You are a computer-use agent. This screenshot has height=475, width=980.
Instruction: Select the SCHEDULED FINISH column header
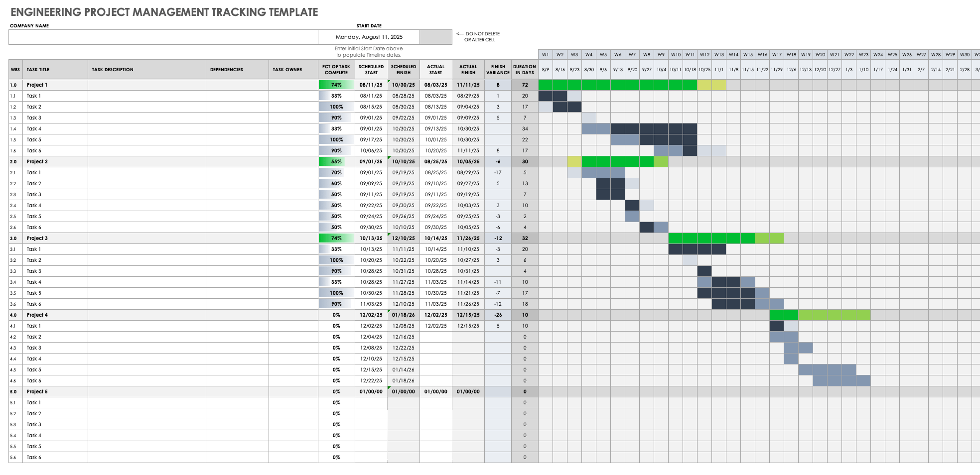tap(404, 70)
